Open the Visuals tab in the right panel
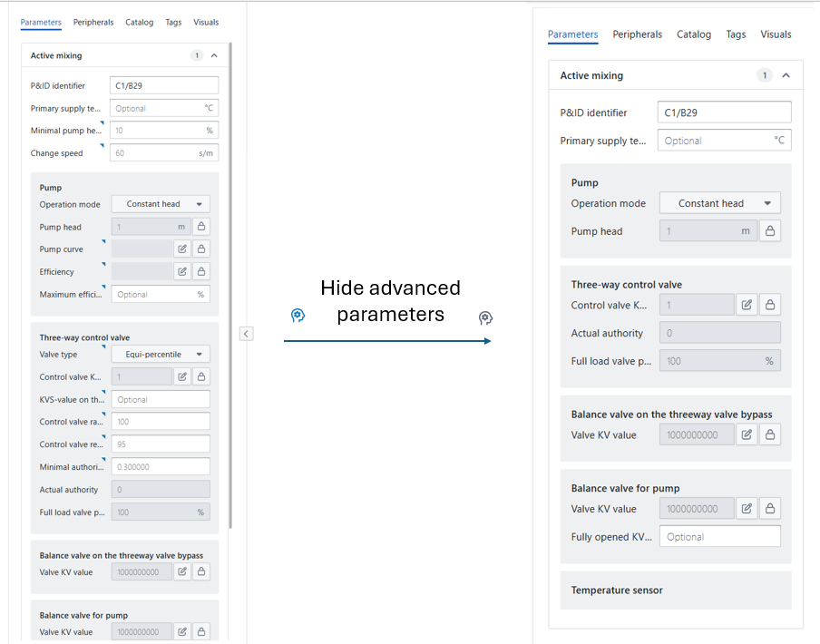This screenshot has height=644, width=820. click(x=776, y=34)
